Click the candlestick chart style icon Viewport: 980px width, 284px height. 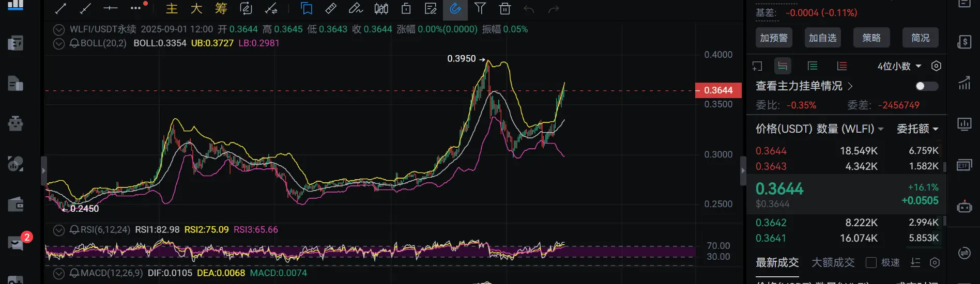click(381, 8)
